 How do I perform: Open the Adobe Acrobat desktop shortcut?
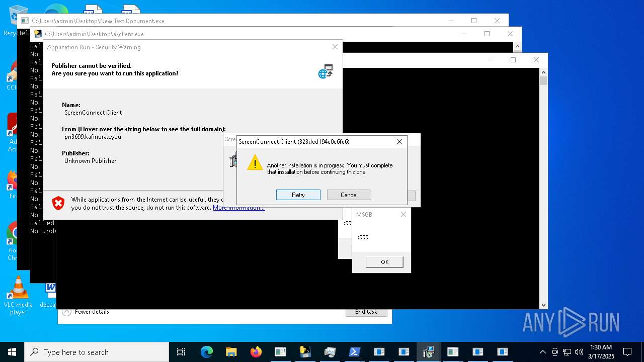pos(13,132)
